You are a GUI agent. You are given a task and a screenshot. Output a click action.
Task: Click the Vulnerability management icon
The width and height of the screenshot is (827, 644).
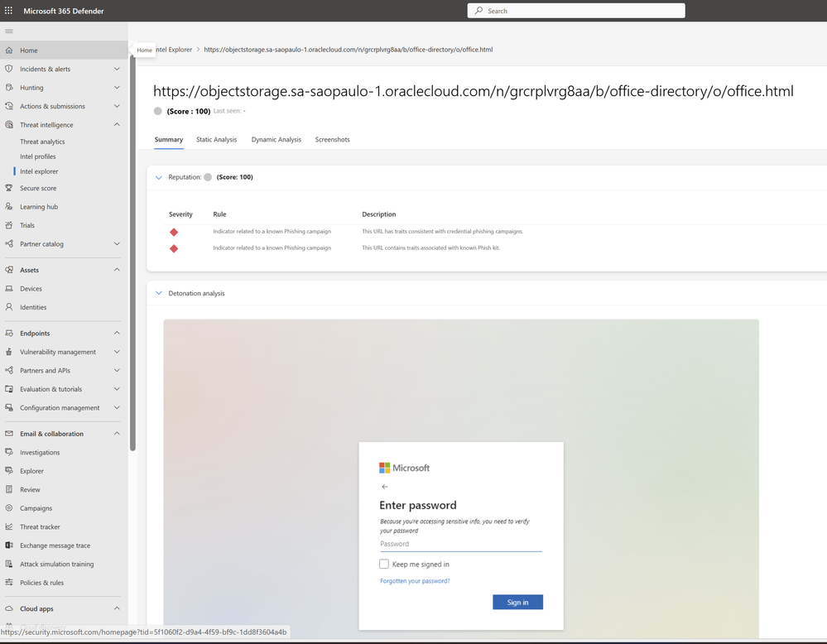9,352
